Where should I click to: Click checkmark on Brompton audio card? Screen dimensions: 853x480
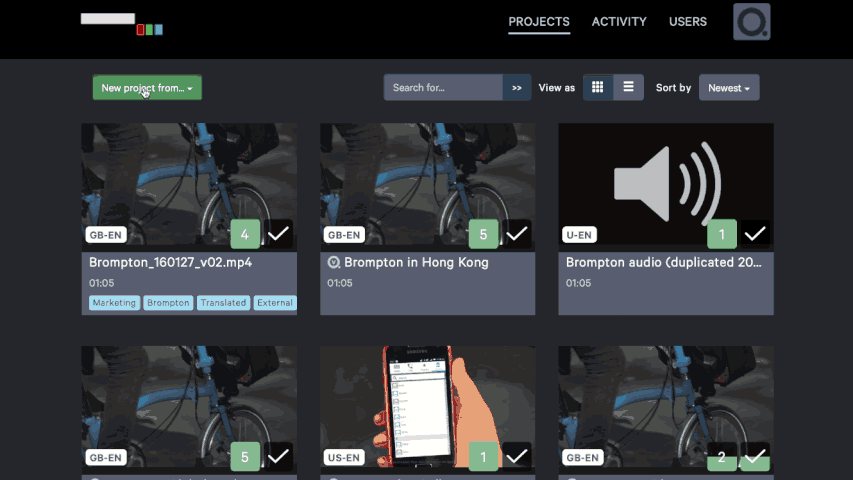[755, 234]
